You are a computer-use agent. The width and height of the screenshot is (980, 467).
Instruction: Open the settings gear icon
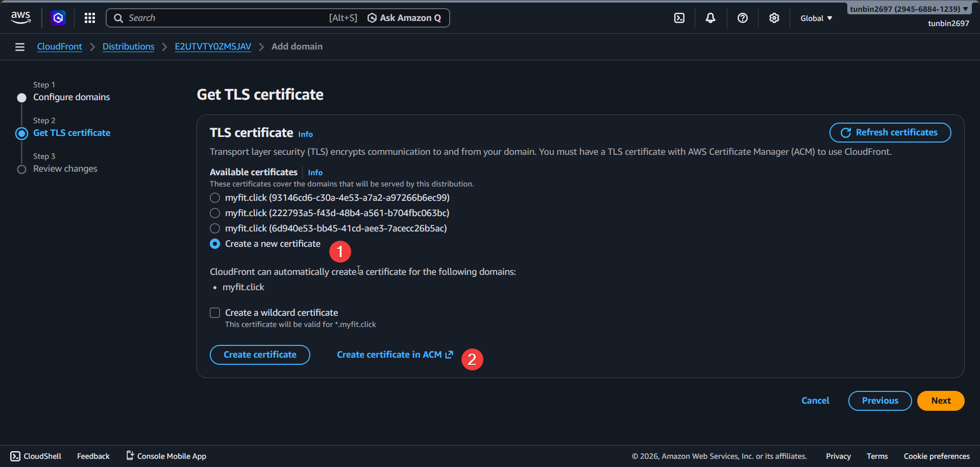(774, 17)
